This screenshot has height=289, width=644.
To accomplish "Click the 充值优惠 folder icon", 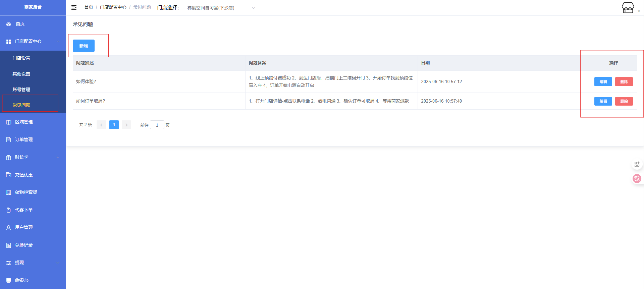I will click(x=9, y=175).
